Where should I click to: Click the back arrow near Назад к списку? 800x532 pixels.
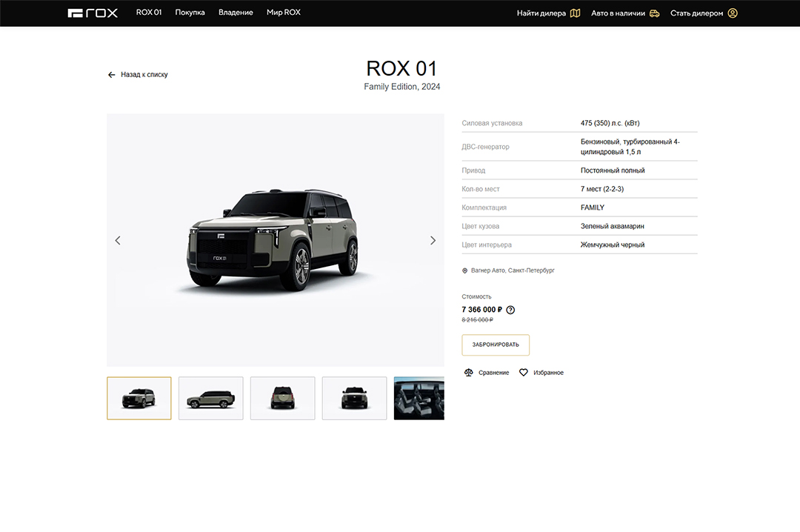[x=112, y=75]
